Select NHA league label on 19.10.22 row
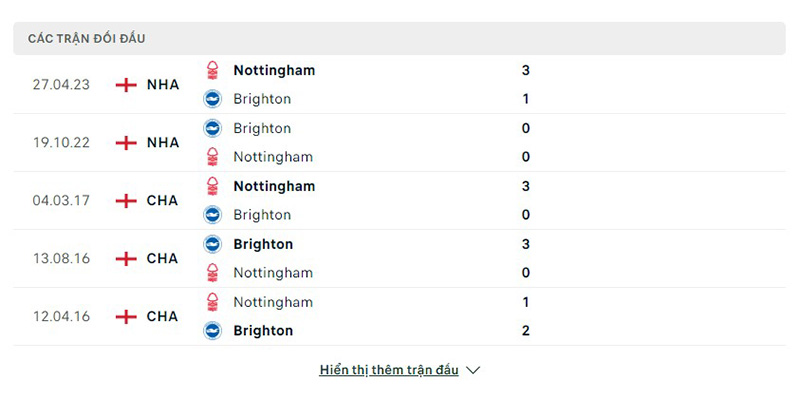 click(163, 142)
